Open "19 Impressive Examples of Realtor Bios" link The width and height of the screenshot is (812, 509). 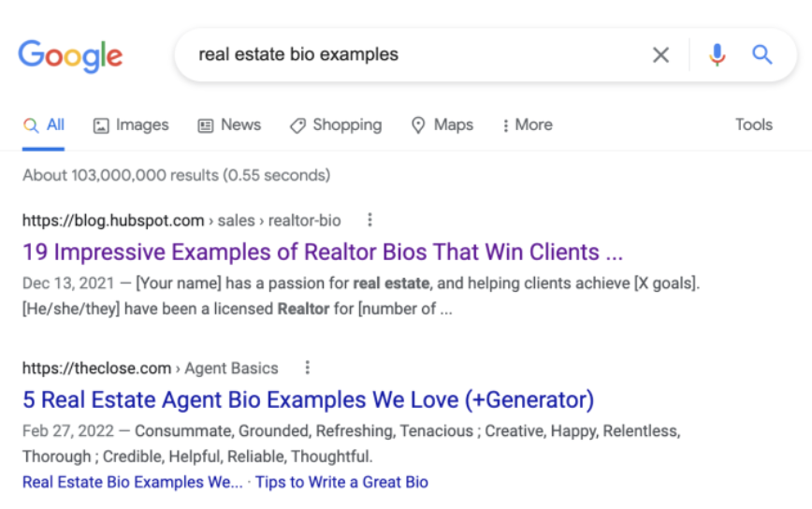point(322,252)
